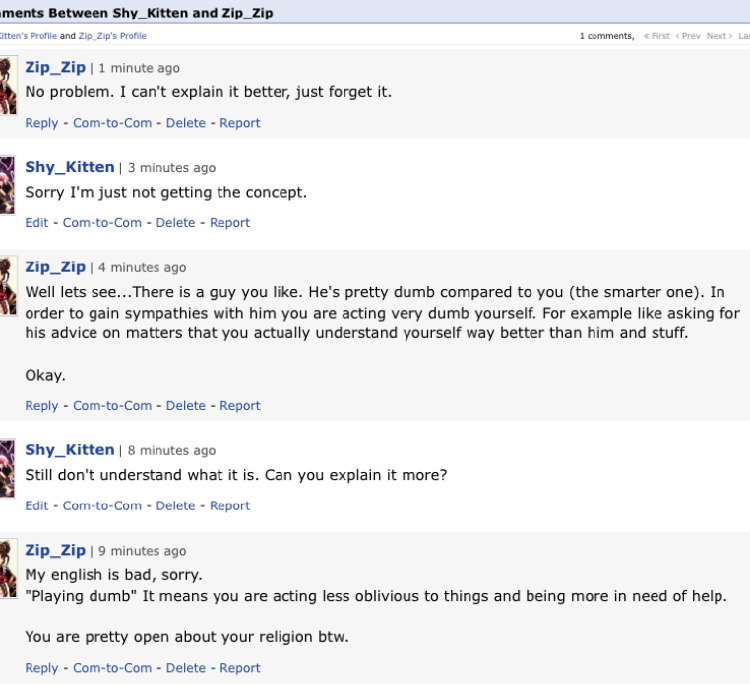
Task: Edit Shy_Kitten's 'not getting the concept' comment
Action: [37, 223]
